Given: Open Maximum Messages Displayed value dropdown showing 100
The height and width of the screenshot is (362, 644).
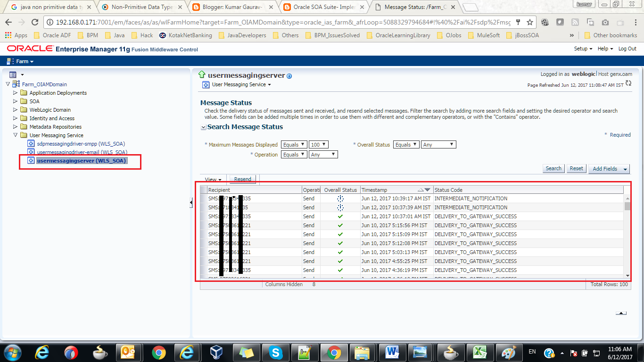Looking at the screenshot, I should tap(319, 145).
